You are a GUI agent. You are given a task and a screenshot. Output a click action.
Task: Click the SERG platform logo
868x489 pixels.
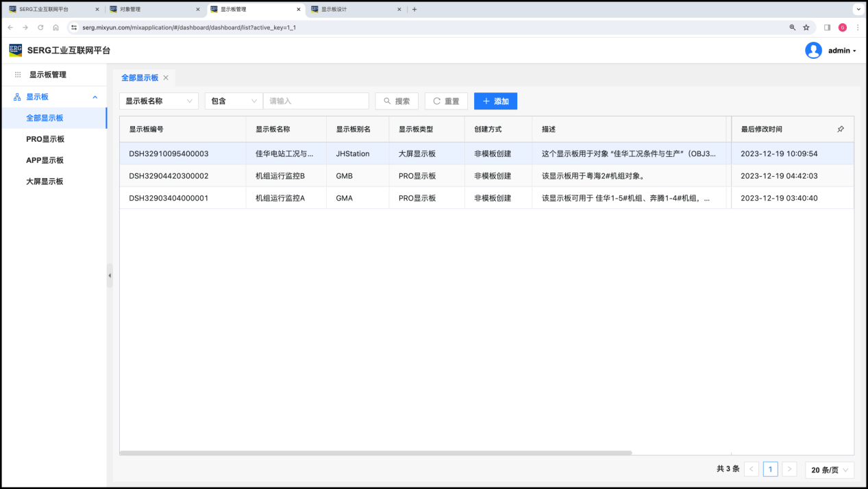(15, 50)
